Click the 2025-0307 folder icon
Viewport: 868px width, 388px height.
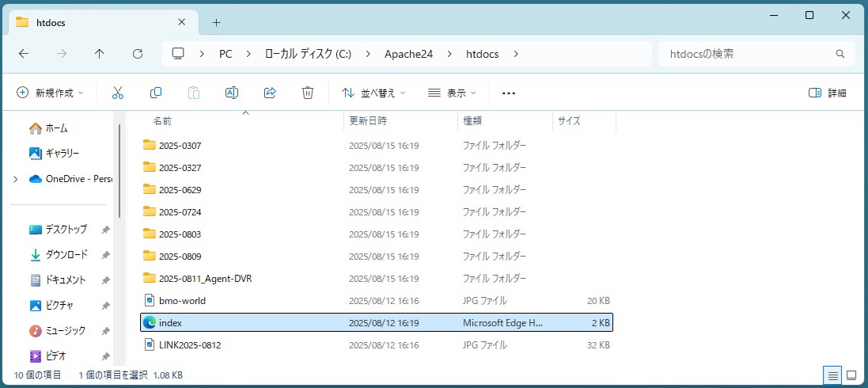click(149, 145)
